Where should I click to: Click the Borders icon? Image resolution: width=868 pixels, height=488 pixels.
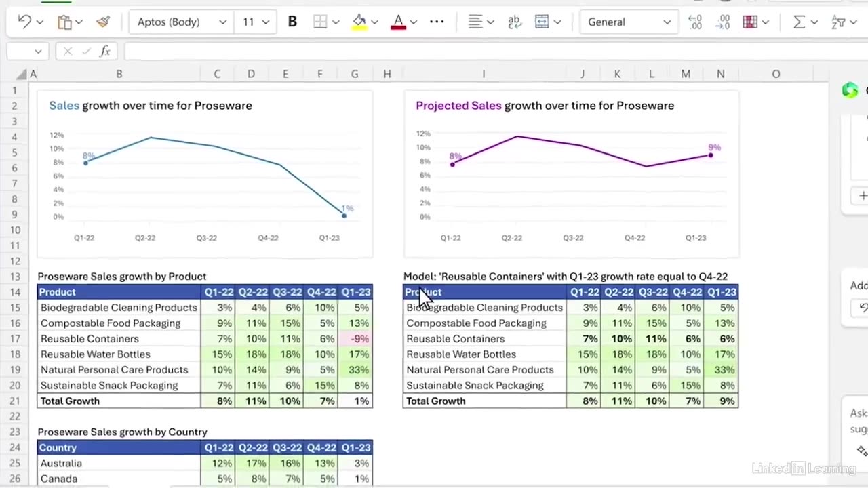point(320,22)
